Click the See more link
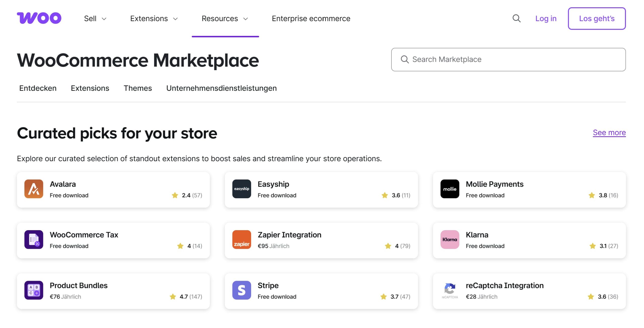 click(x=609, y=133)
